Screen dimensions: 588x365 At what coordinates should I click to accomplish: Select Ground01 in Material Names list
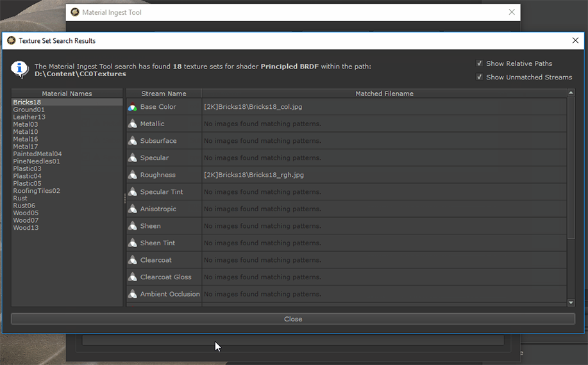coord(29,109)
